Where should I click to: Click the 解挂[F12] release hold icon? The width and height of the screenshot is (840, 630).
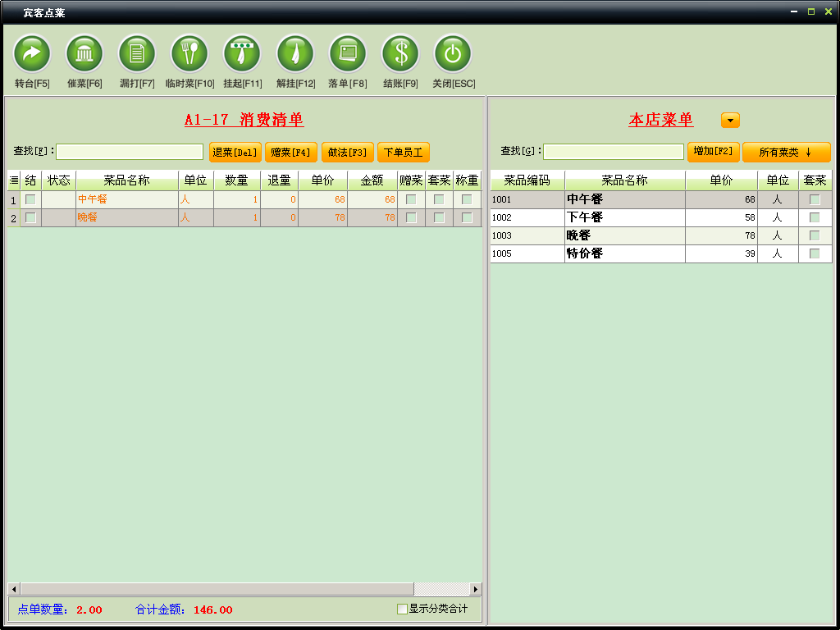tap(295, 53)
